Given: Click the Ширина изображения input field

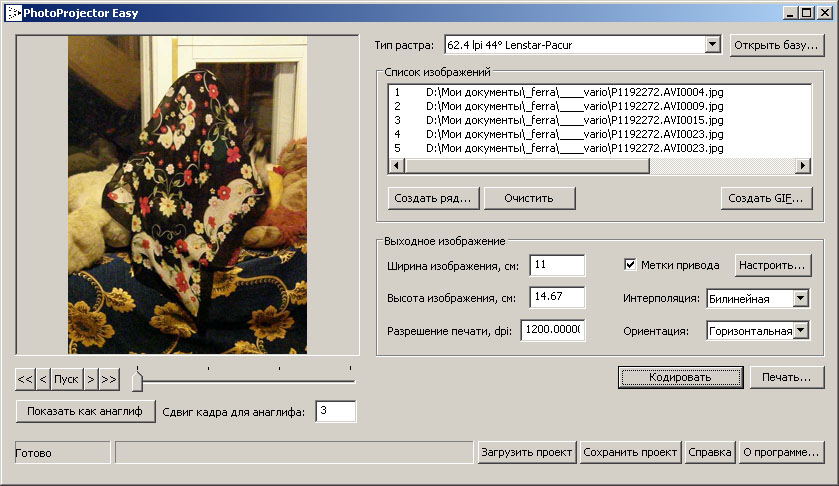Looking at the screenshot, I should [x=557, y=265].
